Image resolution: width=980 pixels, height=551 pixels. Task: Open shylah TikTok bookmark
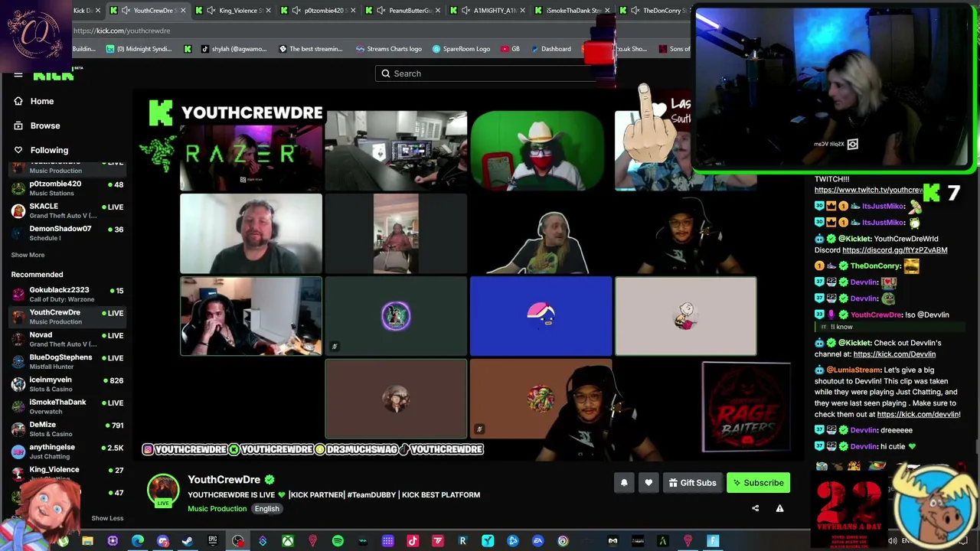234,49
